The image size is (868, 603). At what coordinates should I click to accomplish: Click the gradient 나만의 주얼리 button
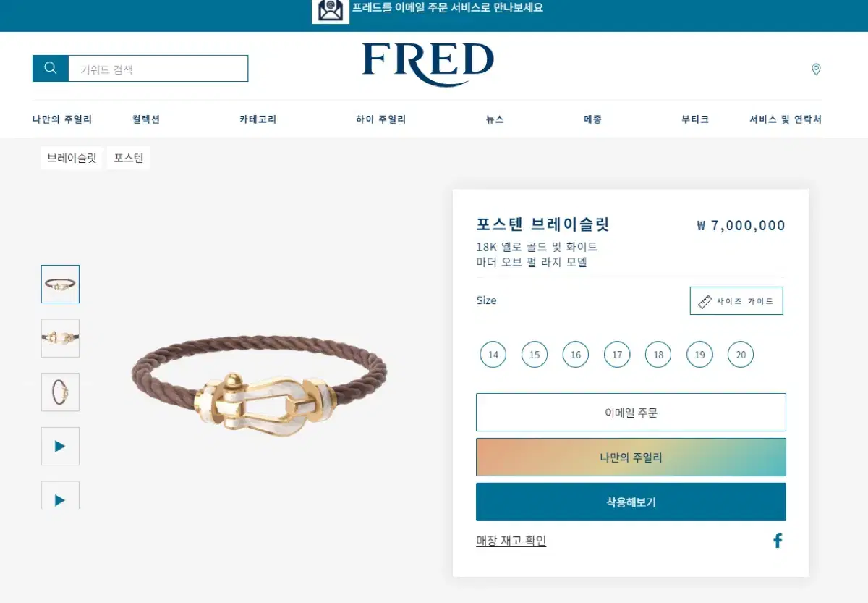[631, 457]
